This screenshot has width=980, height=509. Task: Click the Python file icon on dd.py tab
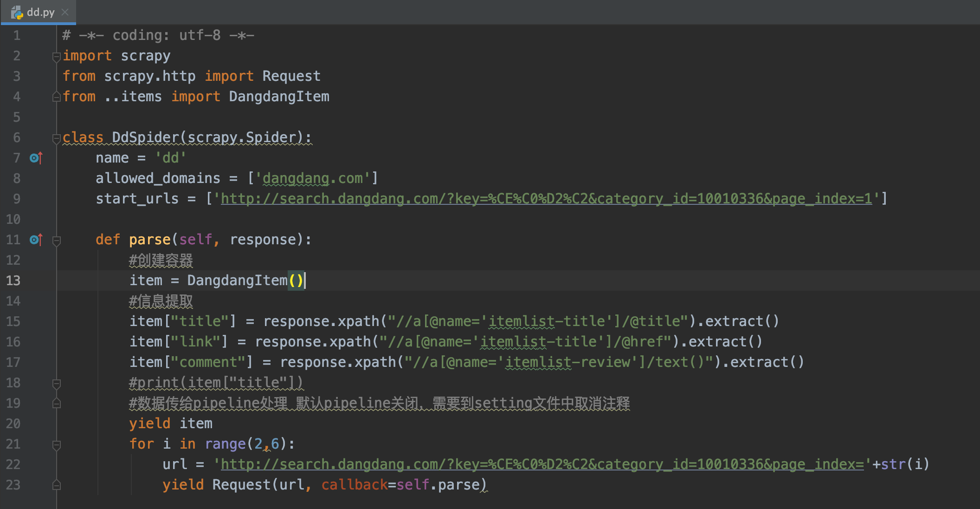tap(17, 13)
